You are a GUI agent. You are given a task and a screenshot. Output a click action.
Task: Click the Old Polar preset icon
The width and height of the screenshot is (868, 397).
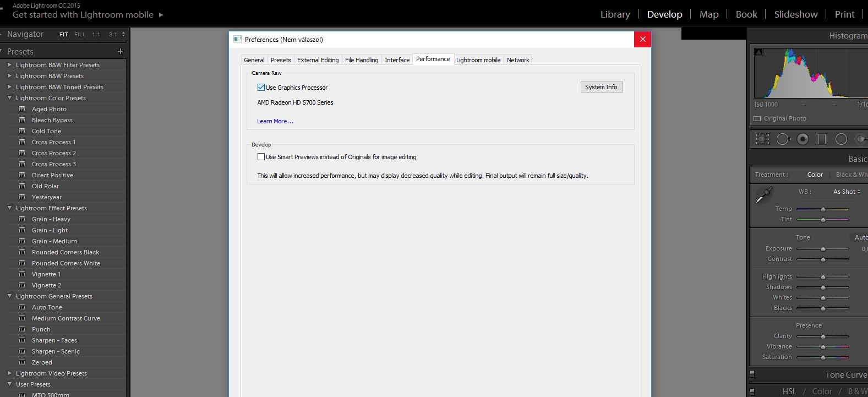(x=22, y=186)
